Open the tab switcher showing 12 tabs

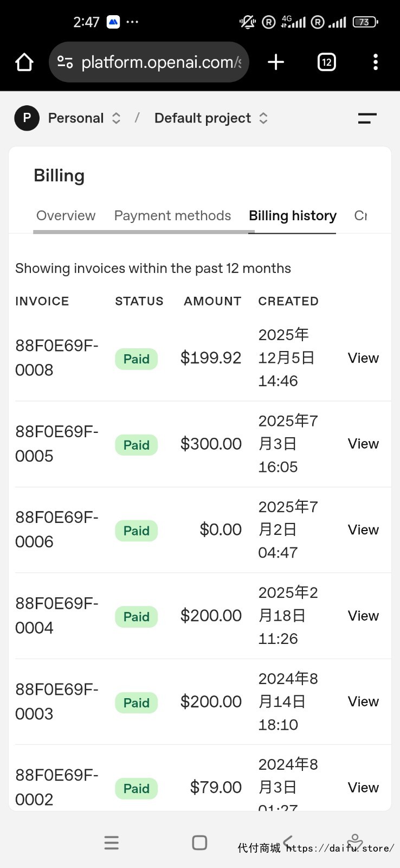[326, 62]
